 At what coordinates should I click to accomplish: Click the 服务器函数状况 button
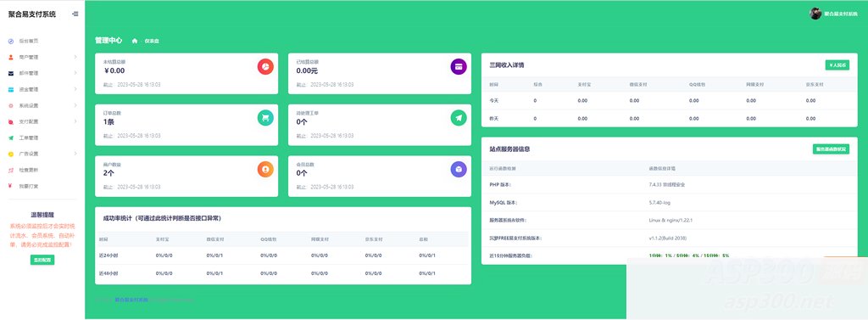[x=831, y=149]
